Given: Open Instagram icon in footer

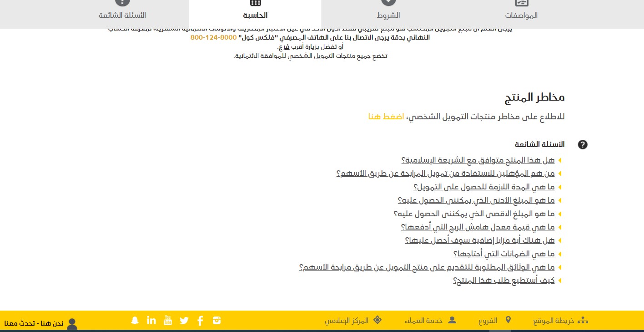Looking at the screenshot, I should 216,320.
